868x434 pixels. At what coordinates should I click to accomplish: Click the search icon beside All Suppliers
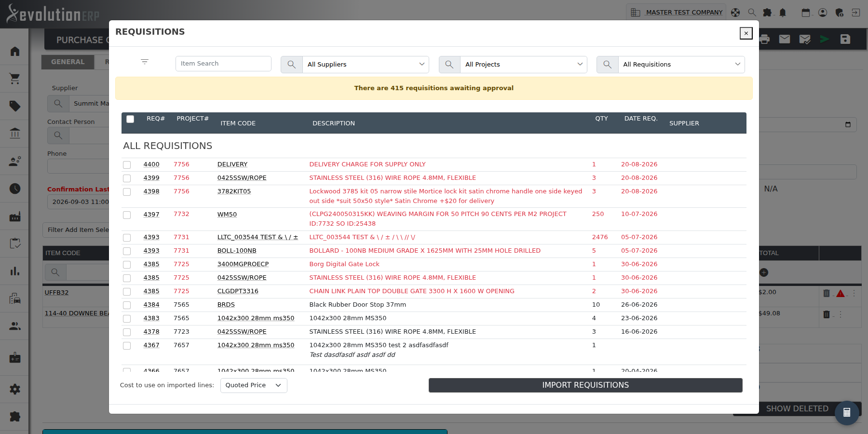(x=292, y=65)
